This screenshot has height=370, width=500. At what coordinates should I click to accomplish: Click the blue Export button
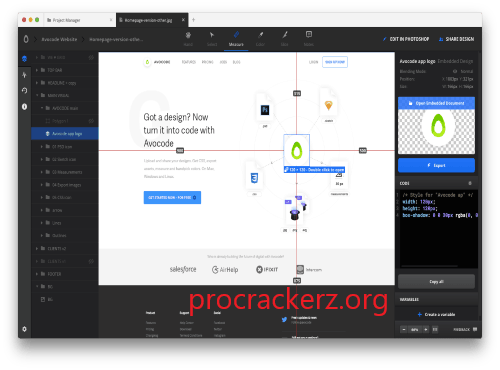coord(436,165)
